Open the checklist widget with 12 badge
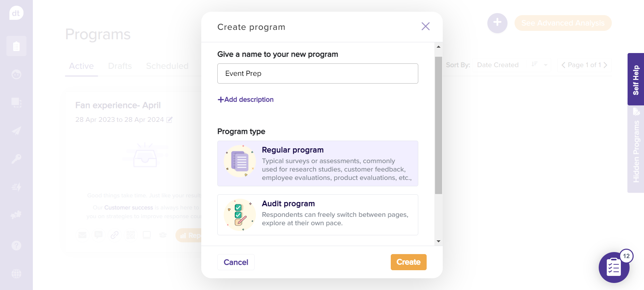 coord(614,268)
